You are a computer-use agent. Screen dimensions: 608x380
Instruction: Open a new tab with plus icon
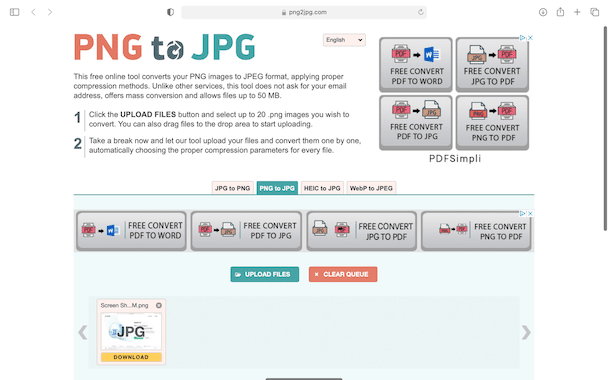tap(577, 12)
